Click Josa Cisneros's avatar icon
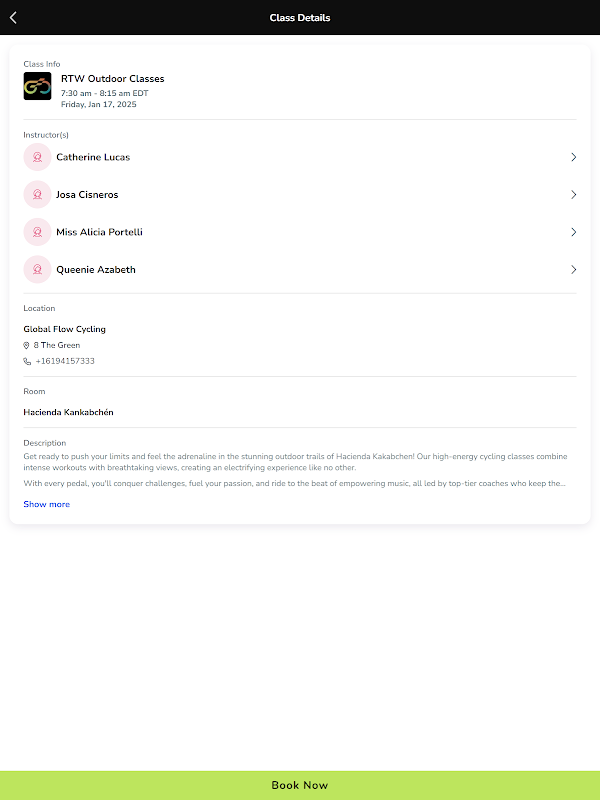 (37, 195)
